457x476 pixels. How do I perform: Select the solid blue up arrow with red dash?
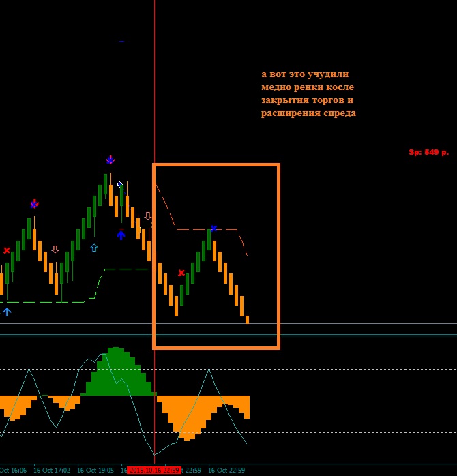pyautogui.click(x=121, y=235)
